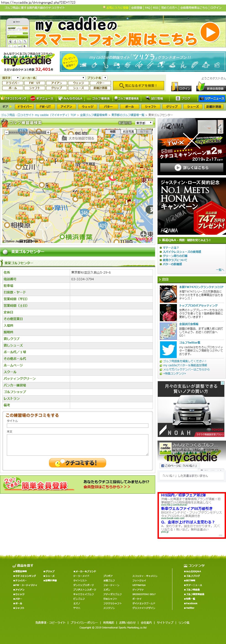The height and width of the screenshot is (644, 226).
Task: Click the ad info icon on Noah ad
Action: click(x=222, y=383)
